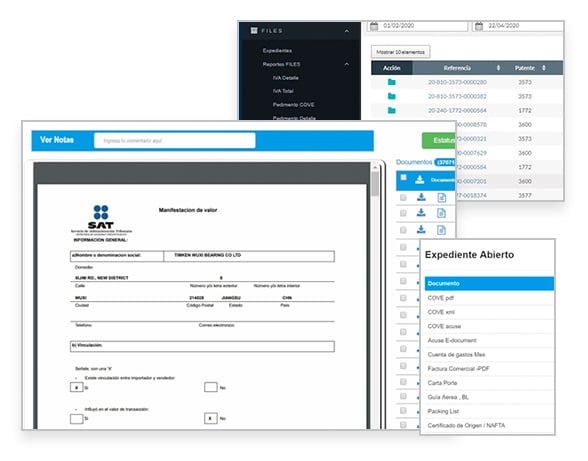Select COVE xml in Expediente Abierto
The height and width of the screenshot is (461, 588).
click(x=489, y=312)
